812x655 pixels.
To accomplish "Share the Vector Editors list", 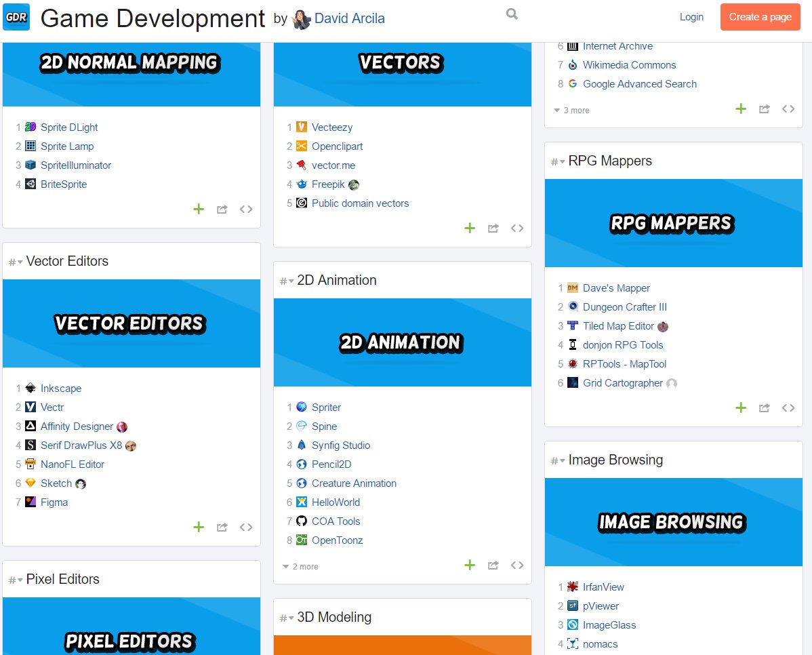I will pos(222,527).
